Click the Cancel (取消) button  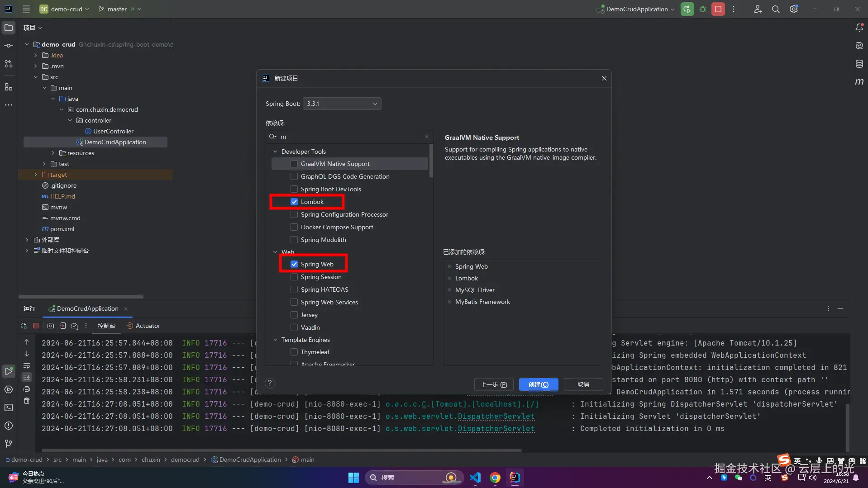(x=583, y=384)
